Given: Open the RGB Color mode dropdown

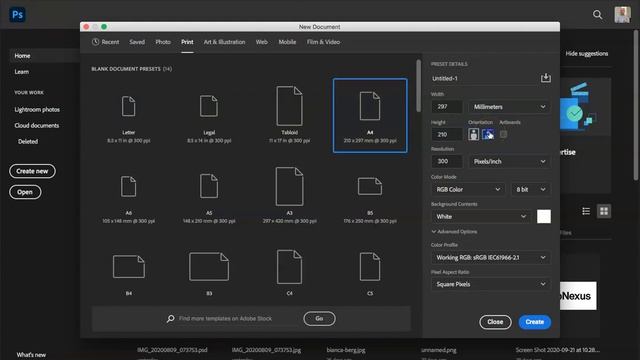Looking at the screenshot, I should [x=468, y=189].
